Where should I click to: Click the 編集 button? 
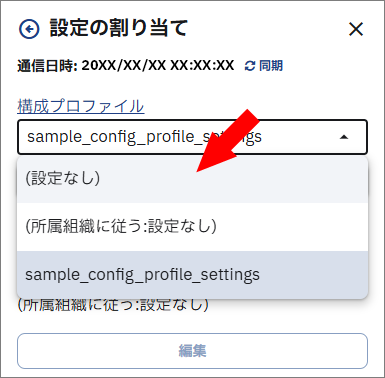192,351
